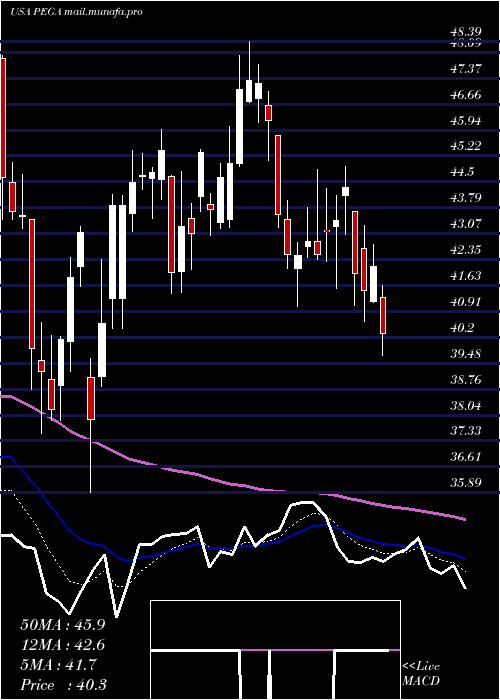500x700 pixels.
Task: Click the 43.07 price axis label
Action: tap(465, 223)
